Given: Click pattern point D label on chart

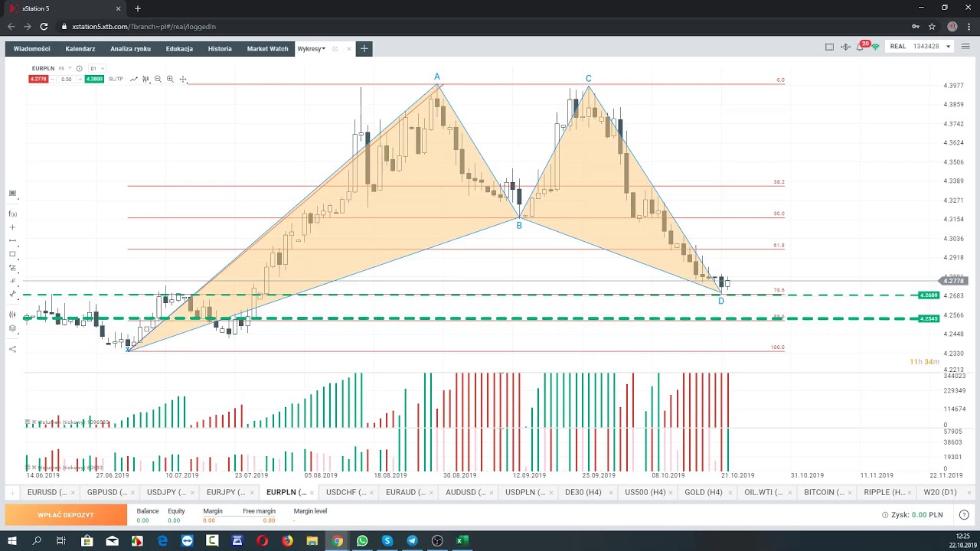Looking at the screenshot, I should (721, 301).
